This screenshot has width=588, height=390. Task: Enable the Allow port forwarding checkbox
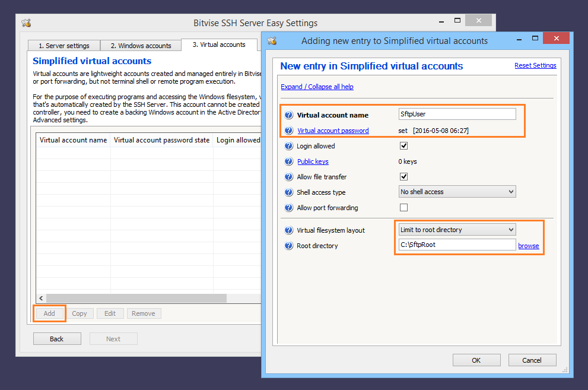(x=404, y=207)
